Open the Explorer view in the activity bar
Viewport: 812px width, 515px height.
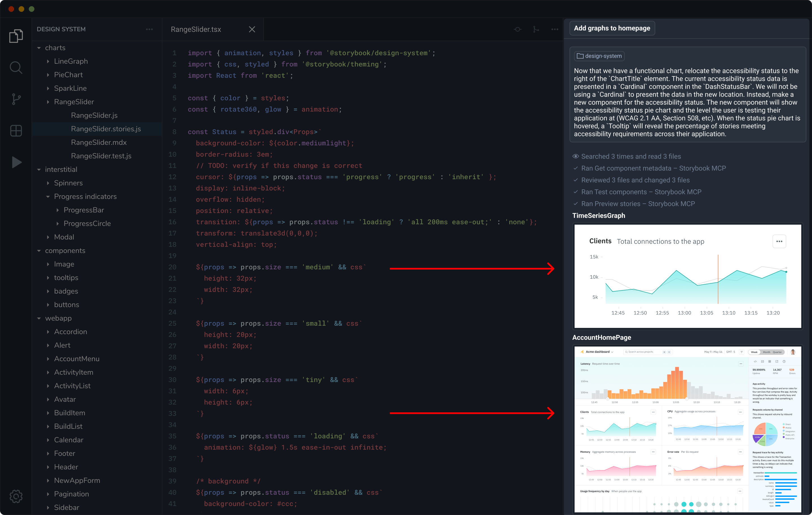click(16, 36)
